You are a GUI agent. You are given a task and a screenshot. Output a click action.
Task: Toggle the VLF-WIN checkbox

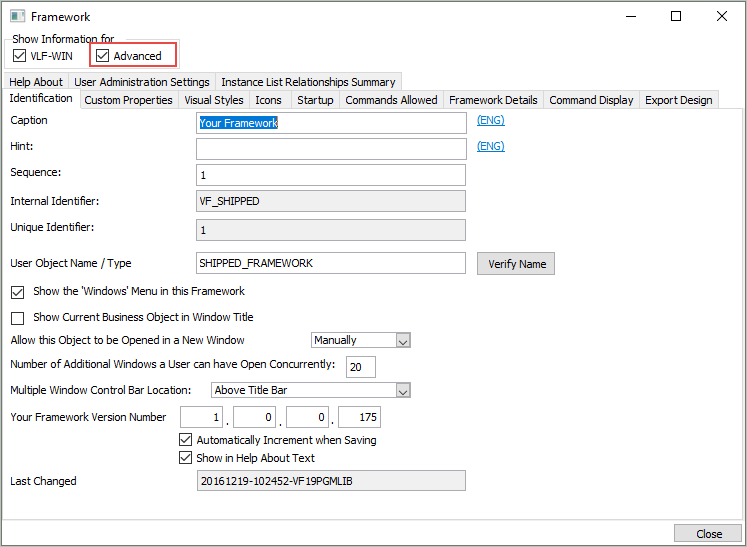[x=20, y=55]
